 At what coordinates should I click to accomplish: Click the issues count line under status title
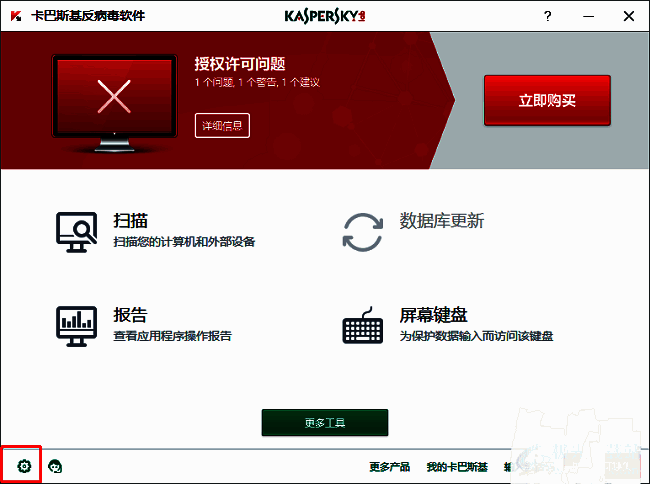[x=257, y=82]
